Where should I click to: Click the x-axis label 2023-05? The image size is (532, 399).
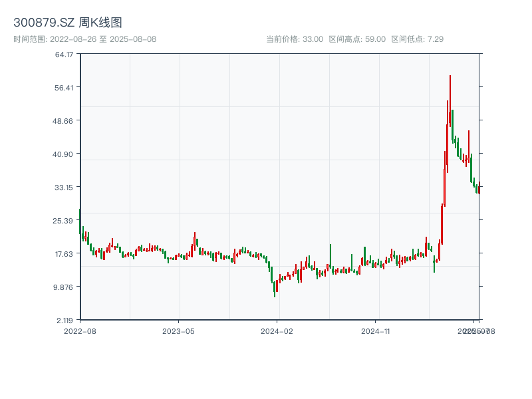178,331
